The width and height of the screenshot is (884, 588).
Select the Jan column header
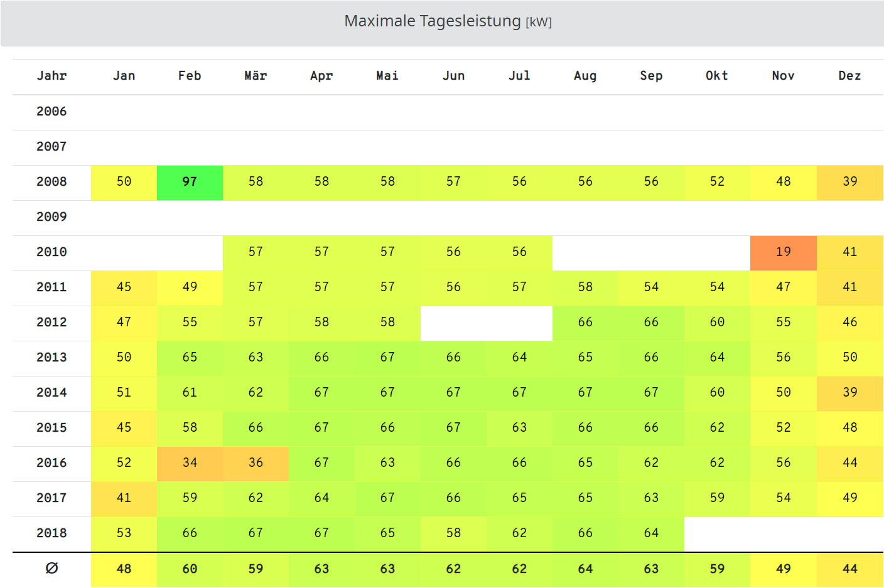[x=124, y=76]
